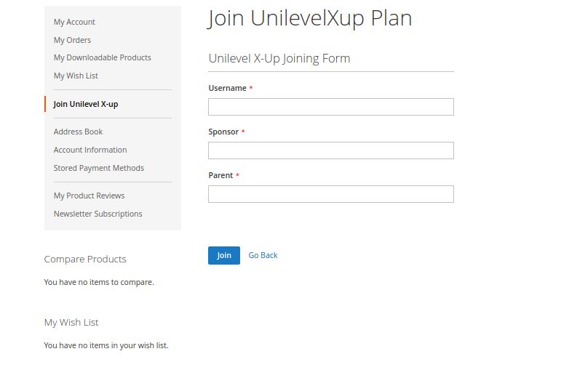The height and width of the screenshot is (378, 588).
Task: Open the Address Book page
Action: pyautogui.click(x=78, y=132)
